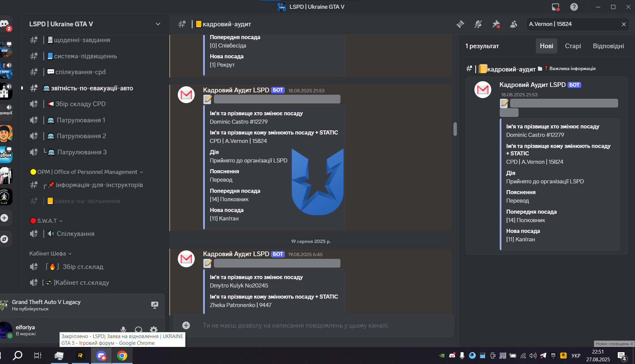Open the заявка-на-звільнення channel

pyautogui.click(x=95, y=201)
